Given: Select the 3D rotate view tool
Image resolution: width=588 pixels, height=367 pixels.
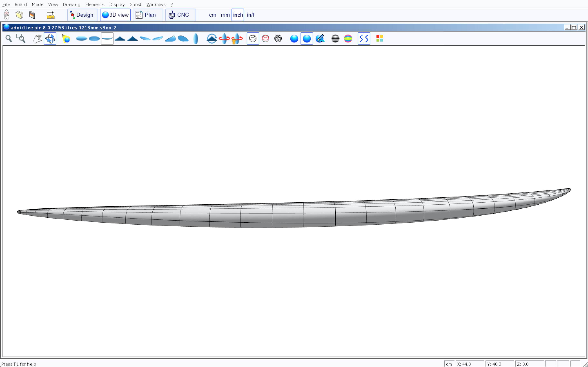Looking at the screenshot, I should (50, 39).
